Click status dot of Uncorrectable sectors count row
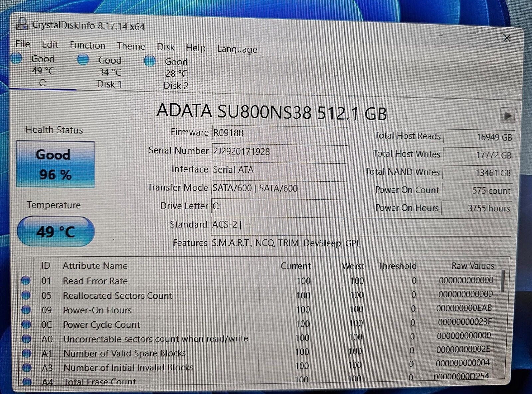The height and width of the screenshot is (394, 532). 26,339
